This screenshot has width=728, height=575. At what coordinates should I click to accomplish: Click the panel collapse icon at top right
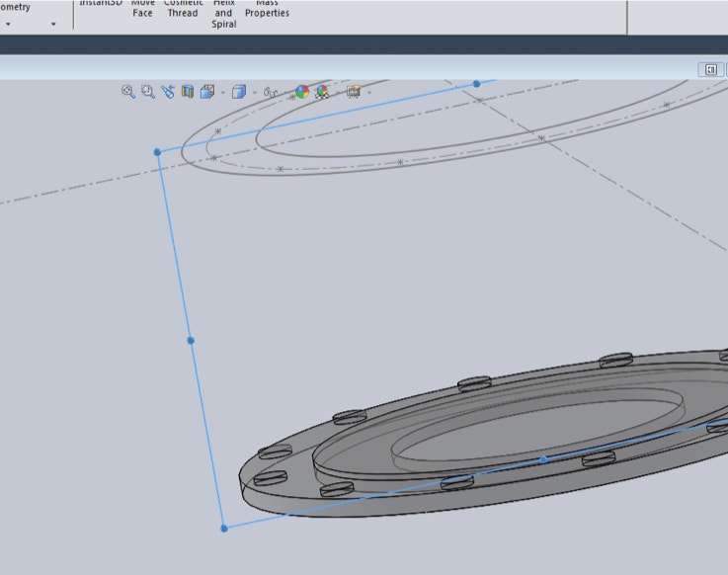[711, 70]
